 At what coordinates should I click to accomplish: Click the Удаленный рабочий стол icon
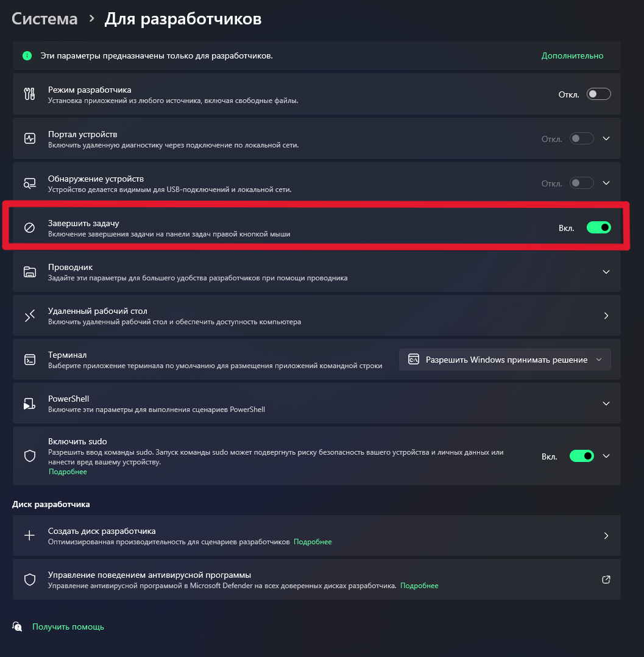coord(29,315)
